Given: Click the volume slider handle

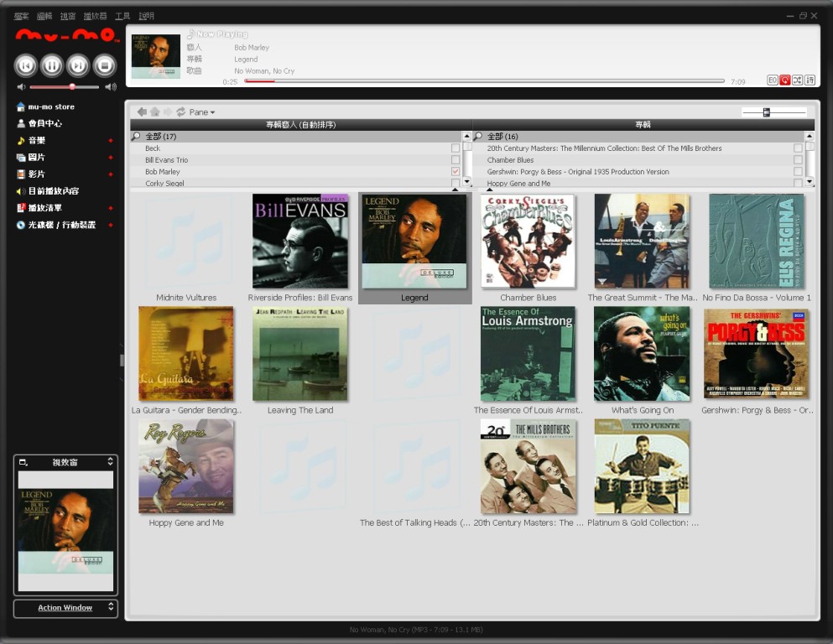Looking at the screenshot, I should (71, 86).
